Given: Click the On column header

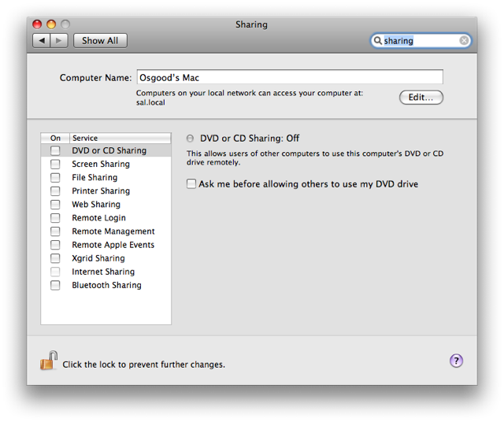Looking at the screenshot, I should (x=55, y=139).
